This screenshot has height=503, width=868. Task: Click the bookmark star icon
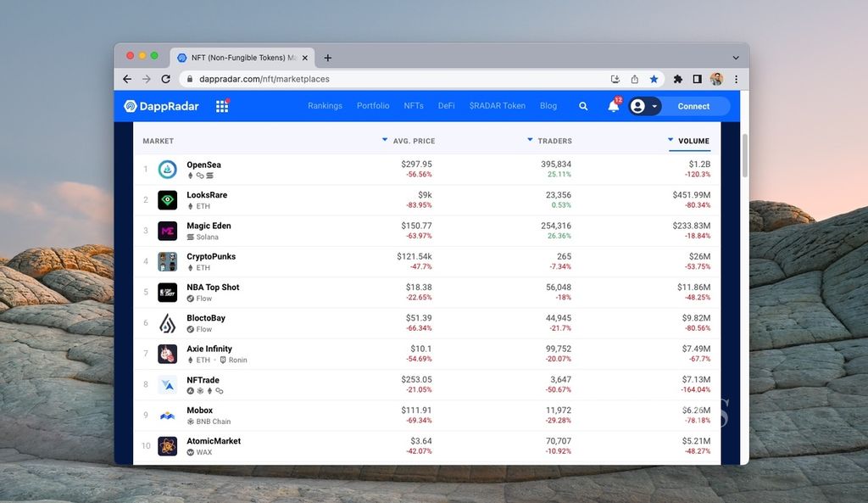click(x=654, y=79)
